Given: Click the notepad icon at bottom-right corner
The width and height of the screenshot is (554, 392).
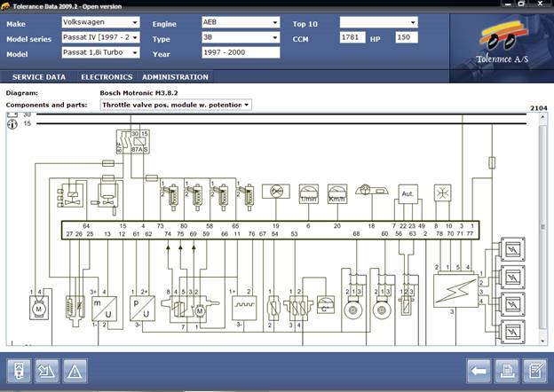Looking at the screenshot, I should [x=534, y=371].
